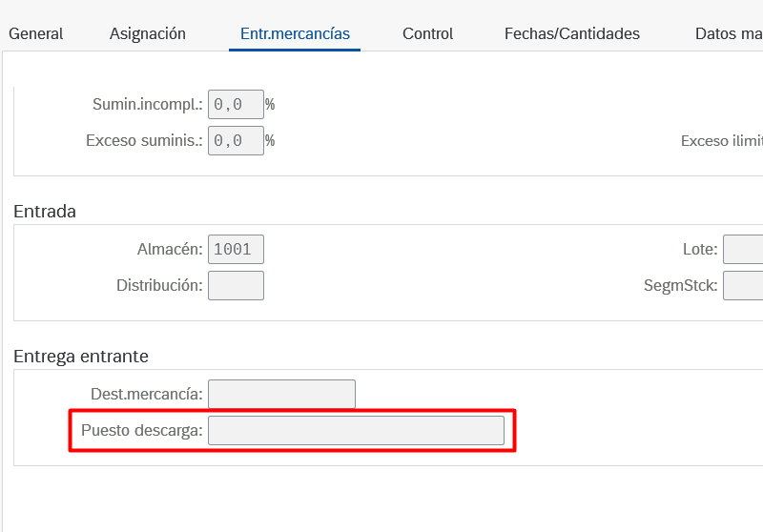The image size is (763, 532).
Task: Switch to the General tab
Action: tap(36, 33)
